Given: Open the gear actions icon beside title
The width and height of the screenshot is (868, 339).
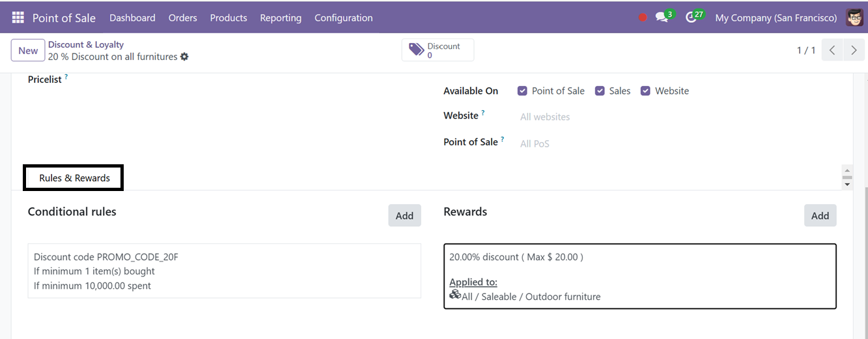Looking at the screenshot, I should click(x=184, y=57).
